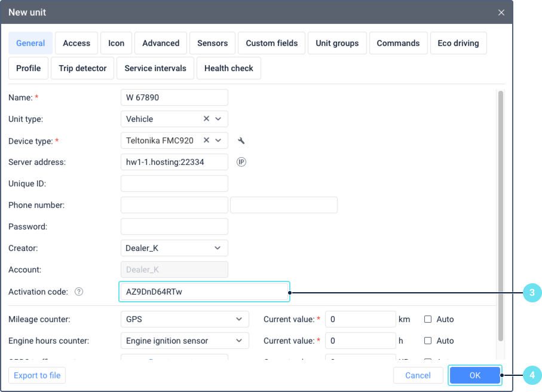View the Health check tab
This screenshot has width=542, height=392.
(x=229, y=68)
